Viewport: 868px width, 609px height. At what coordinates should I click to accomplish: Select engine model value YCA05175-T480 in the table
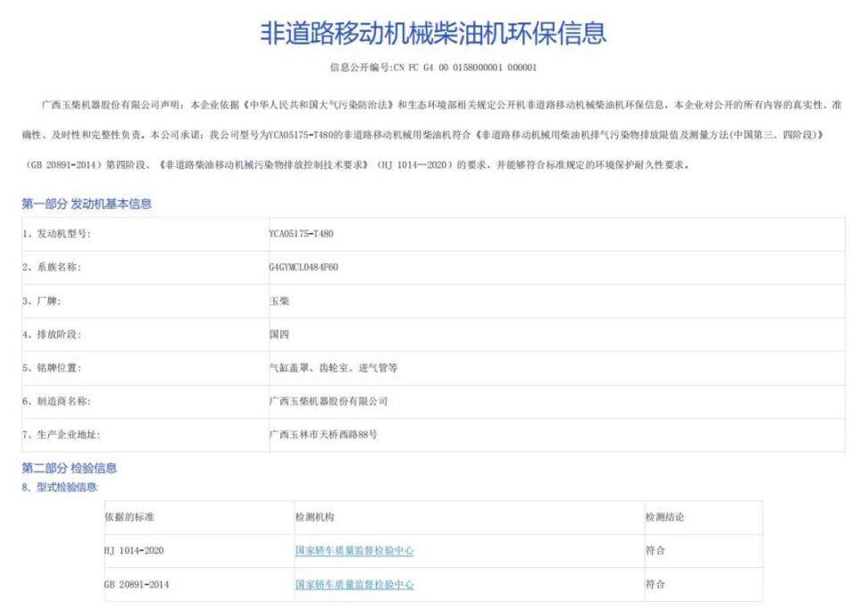pyautogui.click(x=301, y=234)
